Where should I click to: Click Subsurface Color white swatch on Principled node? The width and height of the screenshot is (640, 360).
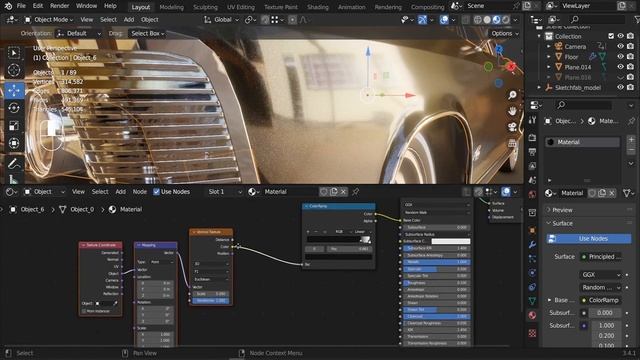pos(451,241)
